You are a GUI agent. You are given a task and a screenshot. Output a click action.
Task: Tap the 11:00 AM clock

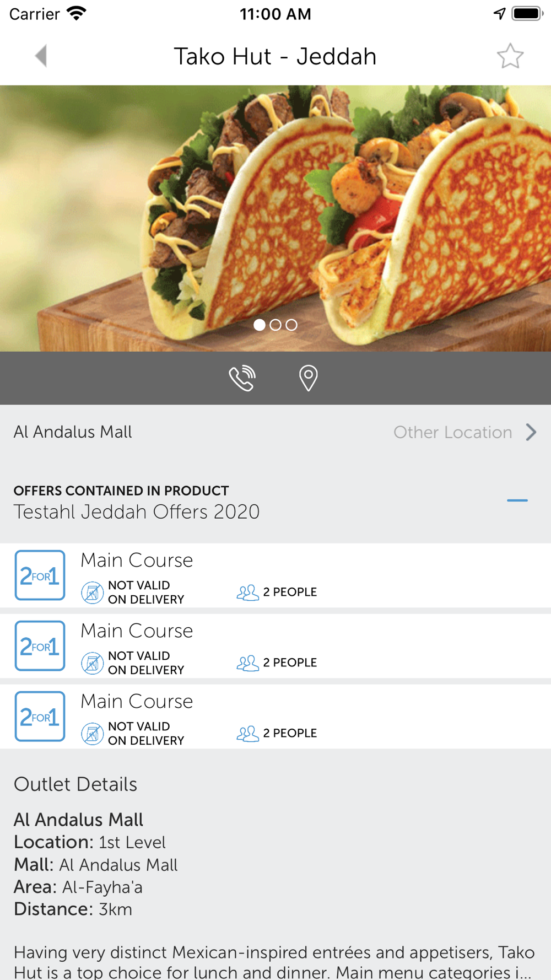coord(275,14)
